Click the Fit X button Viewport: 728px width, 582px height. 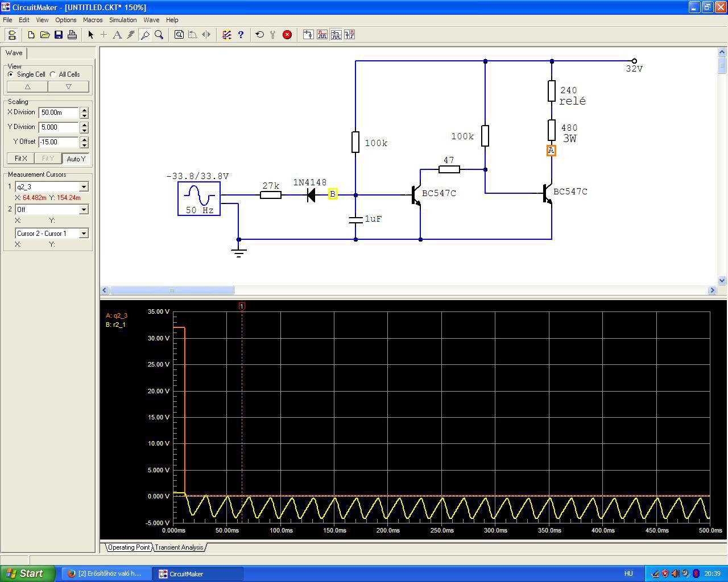click(x=20, y=159)
